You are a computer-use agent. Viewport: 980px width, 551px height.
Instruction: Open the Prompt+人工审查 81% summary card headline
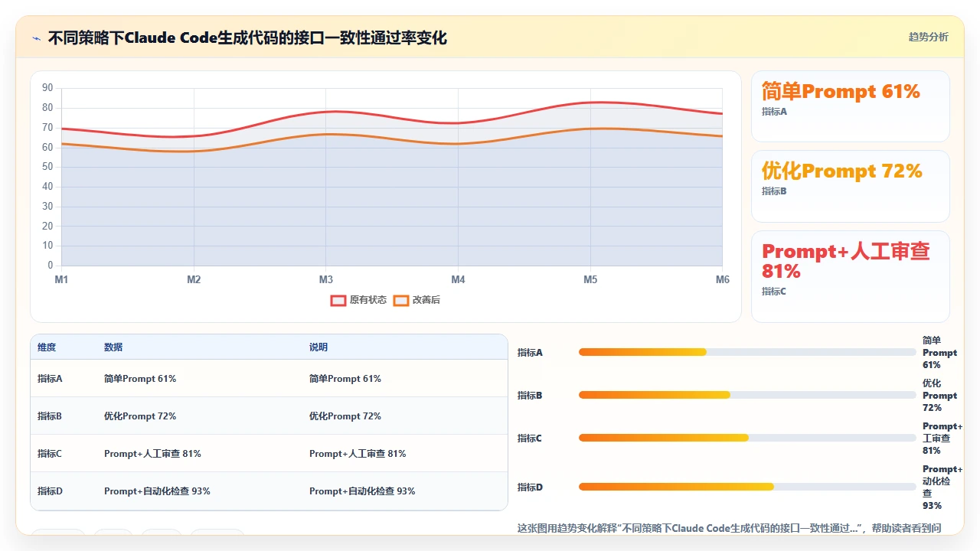click(x=846, y=261)
